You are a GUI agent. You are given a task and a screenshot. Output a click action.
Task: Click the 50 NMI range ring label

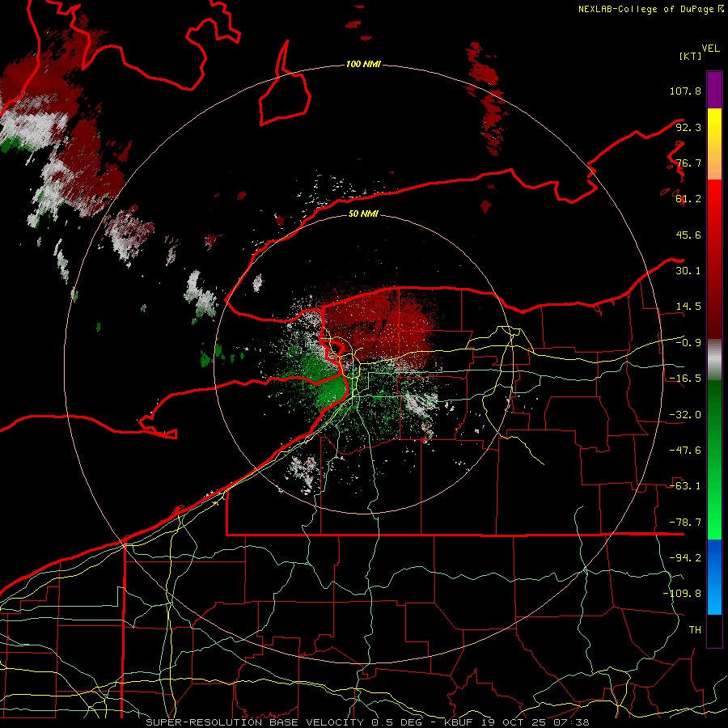pyautogui.click(x=363, y=214)
